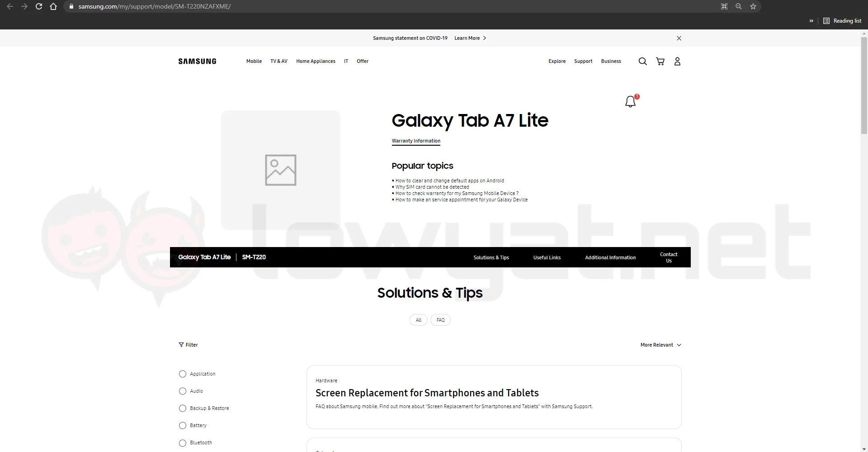
Task: Open the QR code icon in address bar
Action: pos(724,6)
